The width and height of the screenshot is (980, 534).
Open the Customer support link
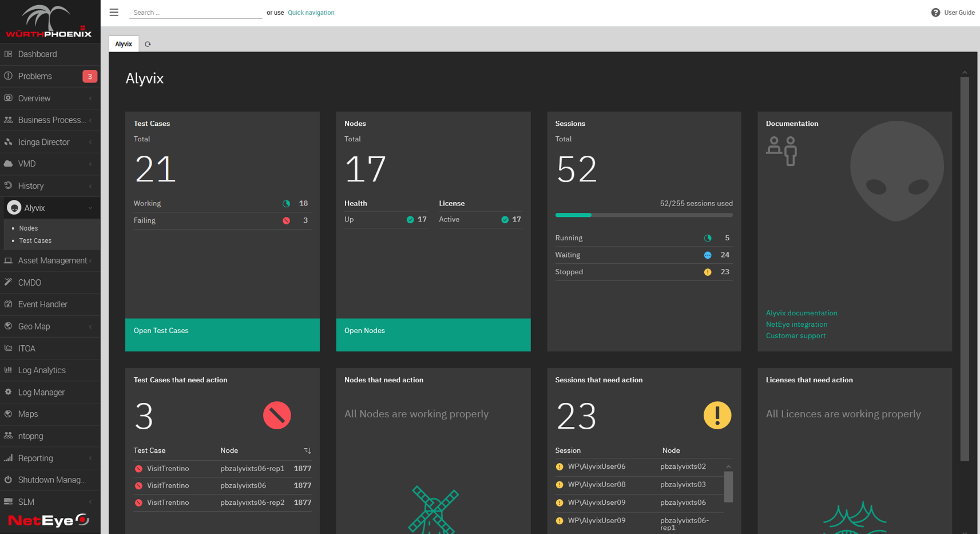795,336
